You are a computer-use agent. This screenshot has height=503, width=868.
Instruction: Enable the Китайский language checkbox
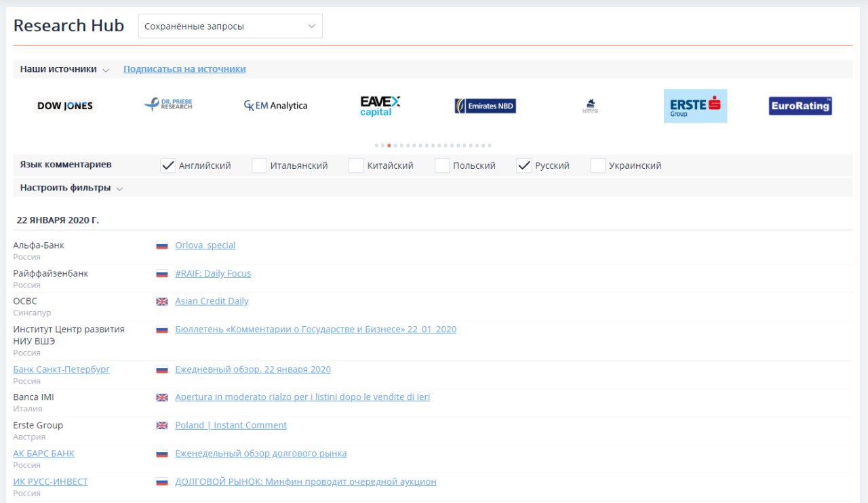[x=356, y=165]
